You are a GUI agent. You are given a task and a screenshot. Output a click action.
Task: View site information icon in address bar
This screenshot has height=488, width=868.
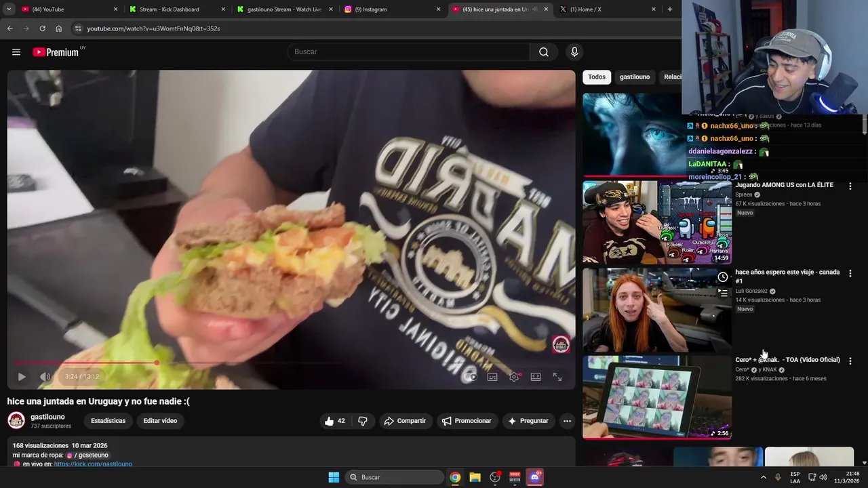point(78,28)
